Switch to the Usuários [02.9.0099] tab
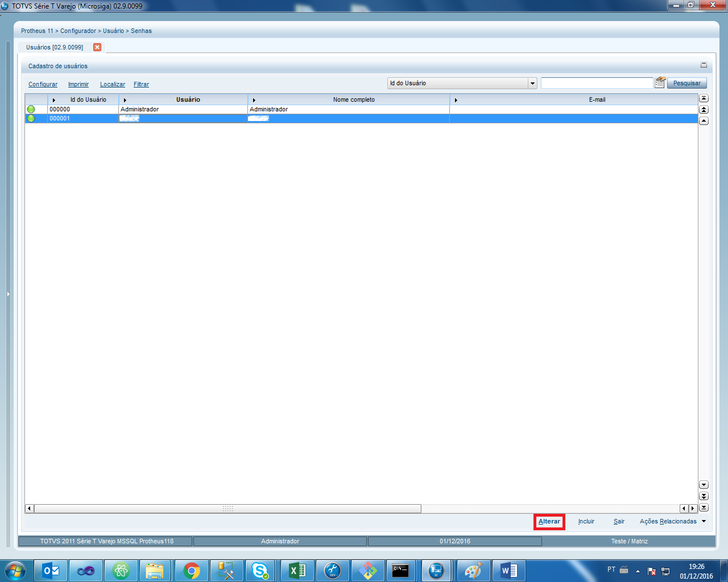 55,47
